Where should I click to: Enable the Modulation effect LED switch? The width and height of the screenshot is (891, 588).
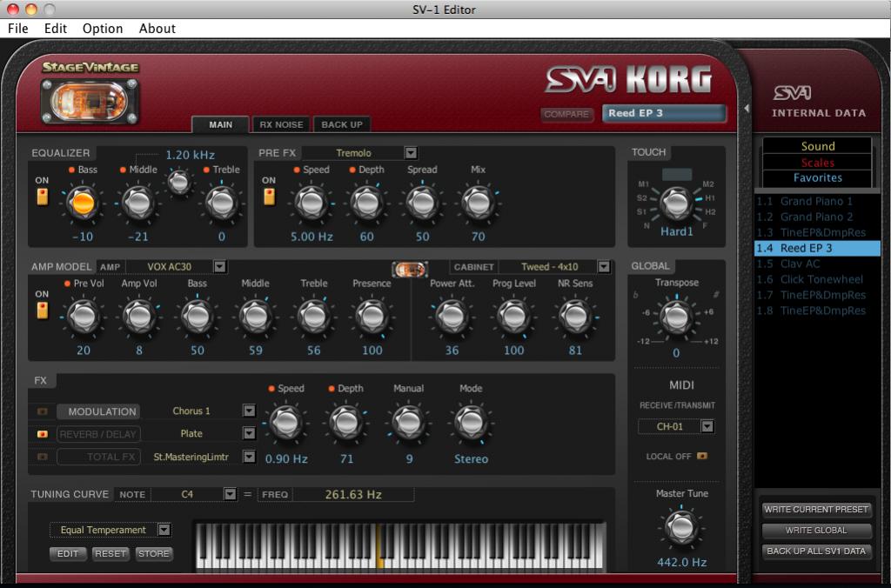tap(43, 411)
